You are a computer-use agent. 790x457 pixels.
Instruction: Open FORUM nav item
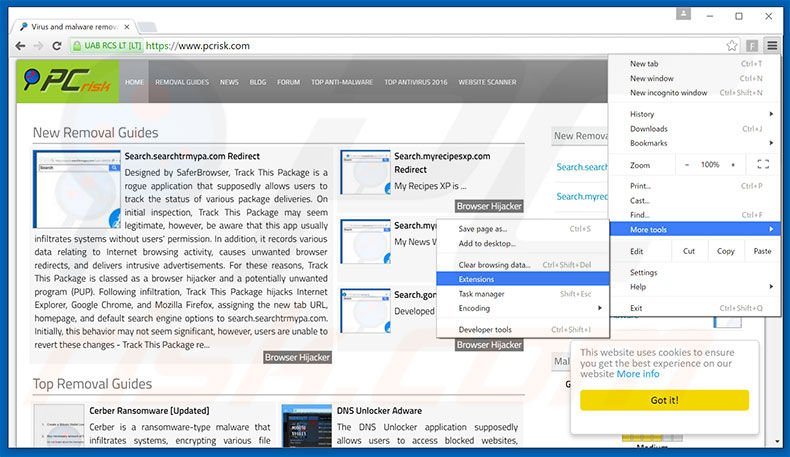[x=288, y=82]
